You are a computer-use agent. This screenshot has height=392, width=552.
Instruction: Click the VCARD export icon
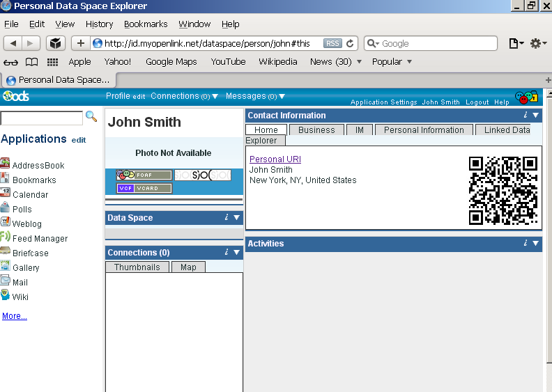[x=144, y=188]
